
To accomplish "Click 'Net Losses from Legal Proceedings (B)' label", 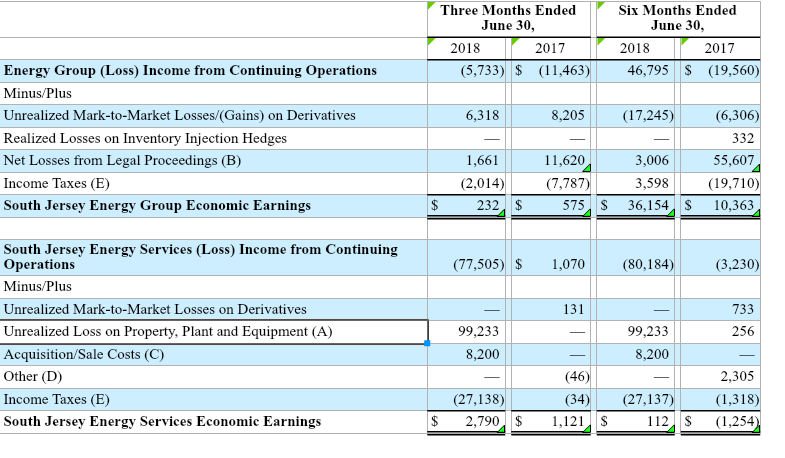I will [122, 161].
